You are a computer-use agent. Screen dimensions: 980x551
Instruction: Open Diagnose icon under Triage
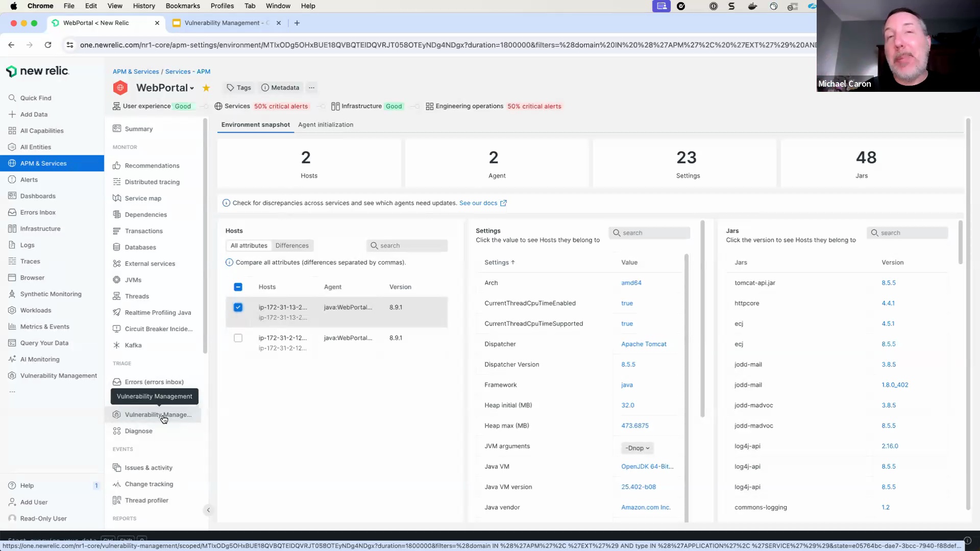[117, 431]
